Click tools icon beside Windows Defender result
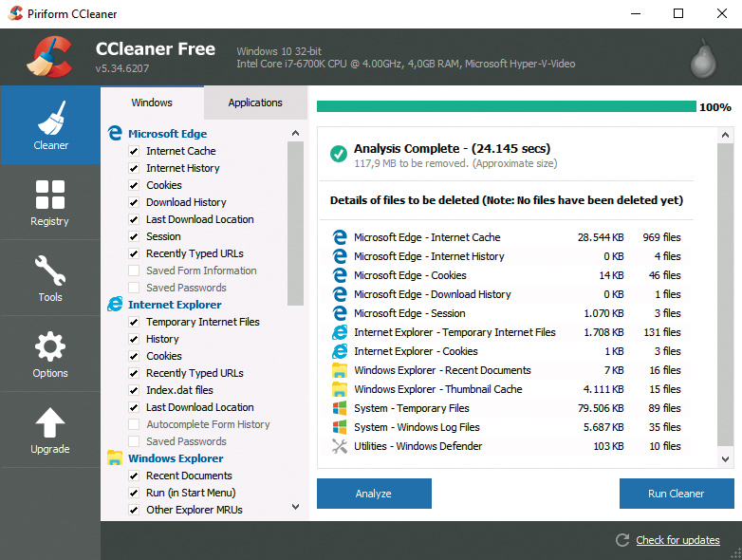Viewport: 742px width, 560px height. point(340,446)
